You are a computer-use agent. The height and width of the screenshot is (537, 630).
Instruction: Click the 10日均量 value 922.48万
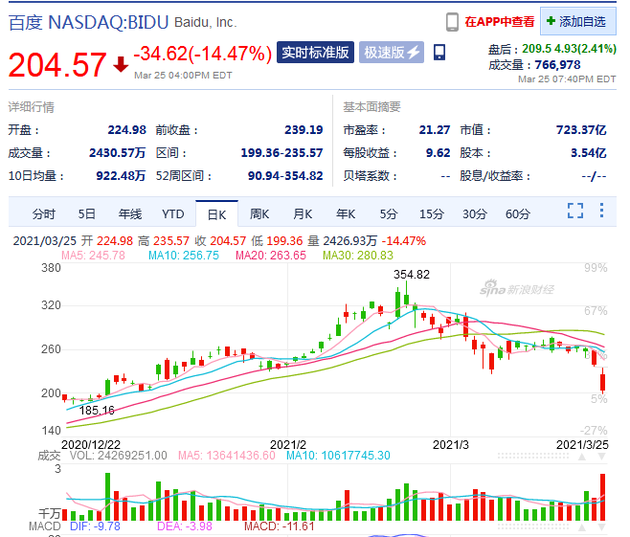click(x=121, y=176)
